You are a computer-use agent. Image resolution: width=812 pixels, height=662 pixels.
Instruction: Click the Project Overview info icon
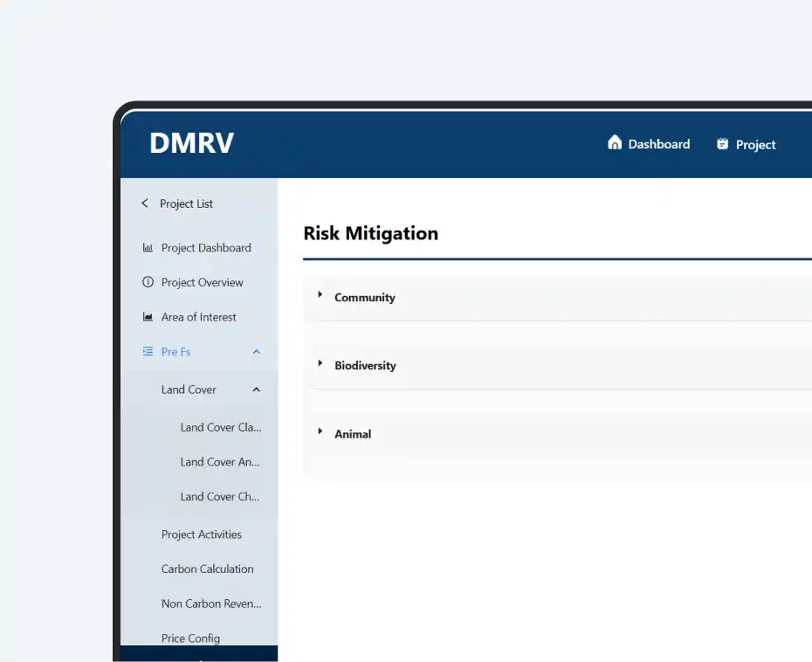tap(148, 282)
